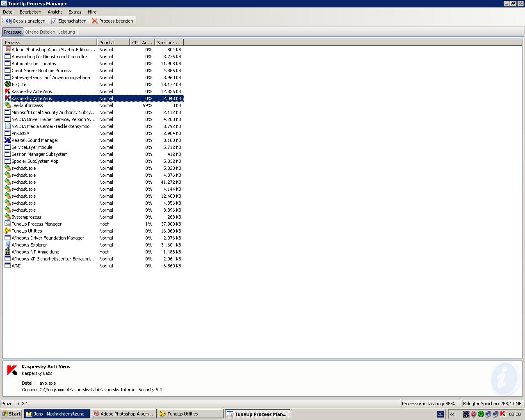Select the ServiceLayer Module row
This screenshot has height=420, width=525.
click(x=94, y=147)
